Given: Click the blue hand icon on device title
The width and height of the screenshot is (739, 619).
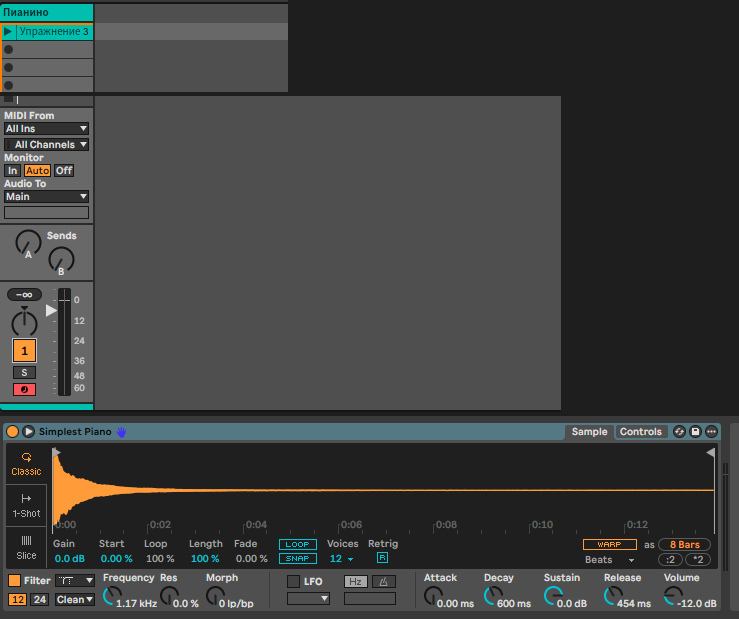Looking at the screenshot, I should 121,431.
